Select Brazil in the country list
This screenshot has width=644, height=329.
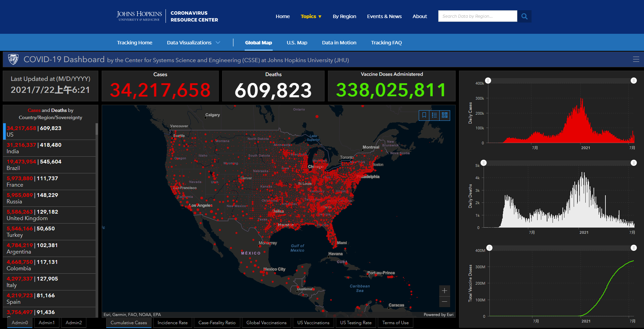[49, 165]
